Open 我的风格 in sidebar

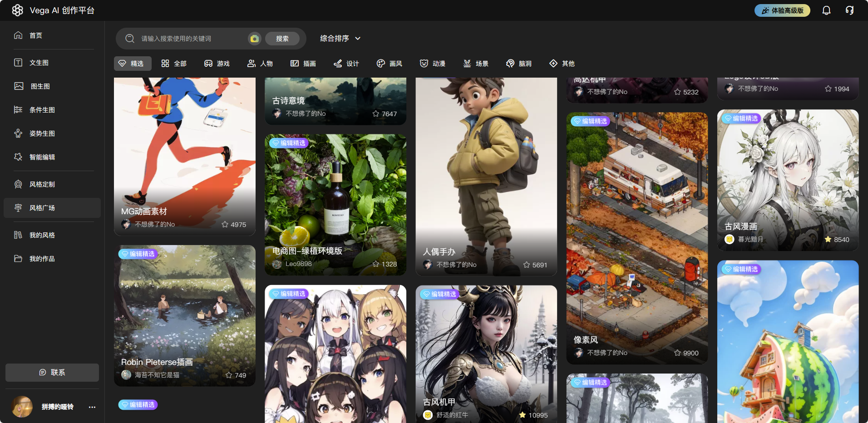(x=52, y=235)
